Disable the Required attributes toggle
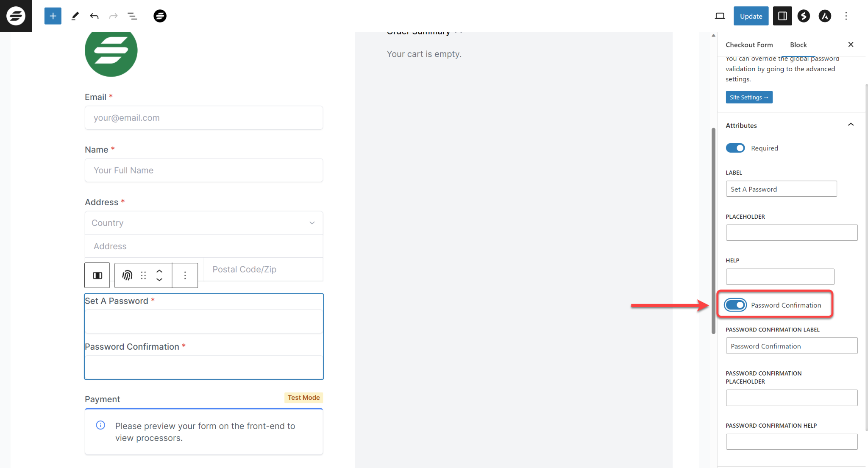Screen dimensions: 868x468 735,148
